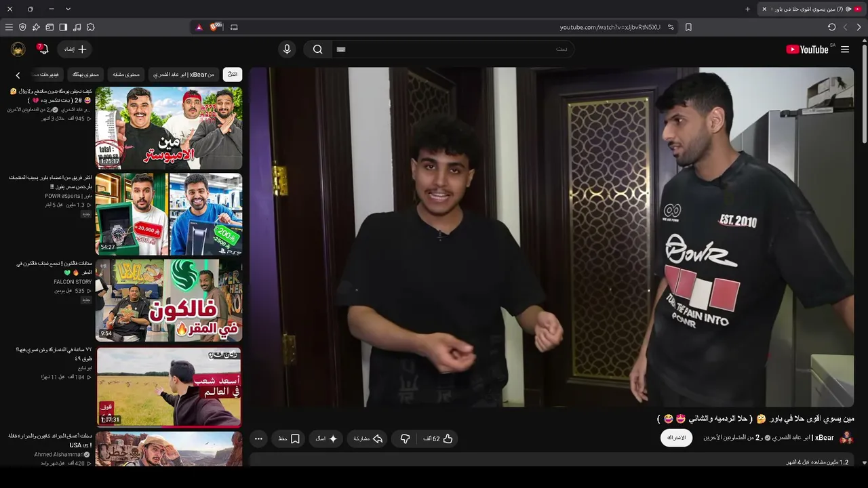
Task: Open the tab search dropdown chevron
Action: coord(68,9)
